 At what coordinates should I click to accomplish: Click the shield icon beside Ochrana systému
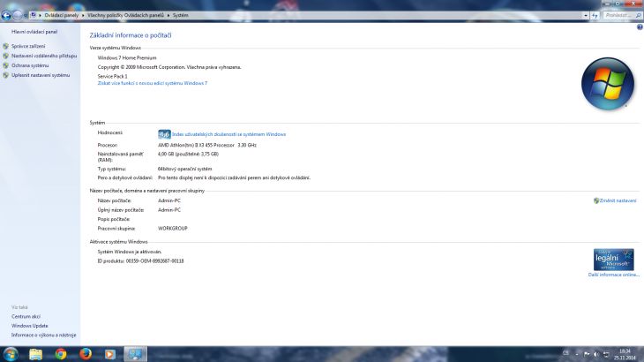6,65
